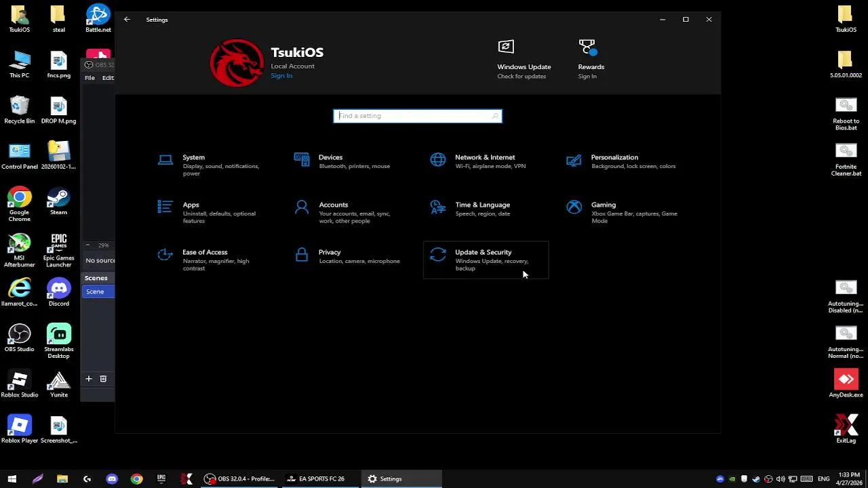The height and width of the screenshot is (488, 868).
Task: Click the remove scene trash icon in OBS
Action: pyautogui.click(x=103, y=379)
